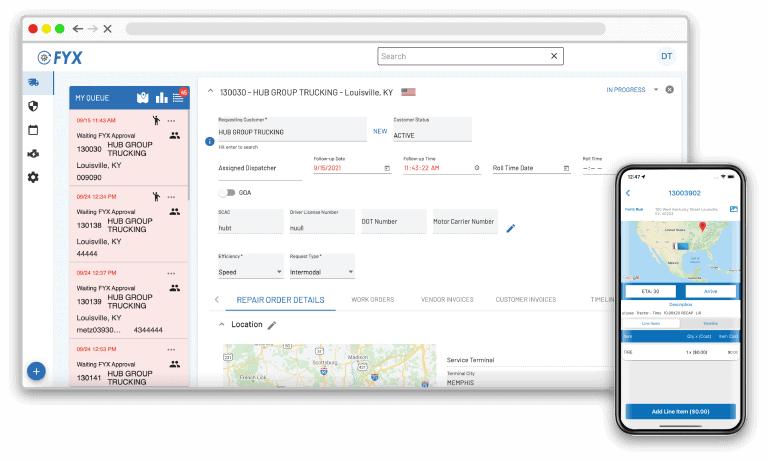Edit Location with the pencil icon
The width and height of the screenshot is (768, 461).
(272, 325)
